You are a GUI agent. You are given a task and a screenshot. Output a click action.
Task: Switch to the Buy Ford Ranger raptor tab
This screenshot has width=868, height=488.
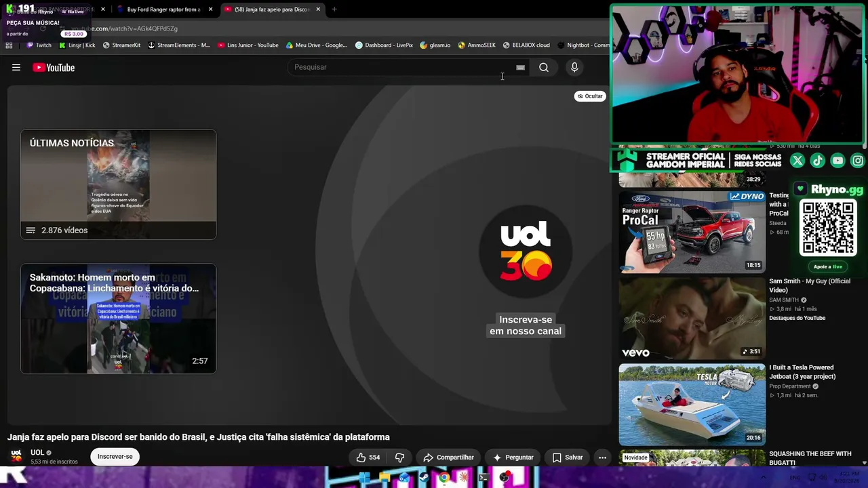tap(164, 9)
